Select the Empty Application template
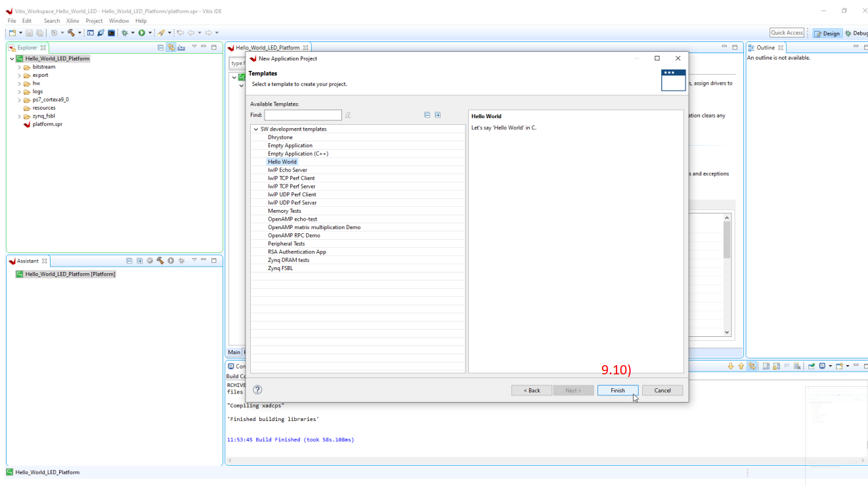This screenshot has width=868, height=486. (x=290, y=145)
